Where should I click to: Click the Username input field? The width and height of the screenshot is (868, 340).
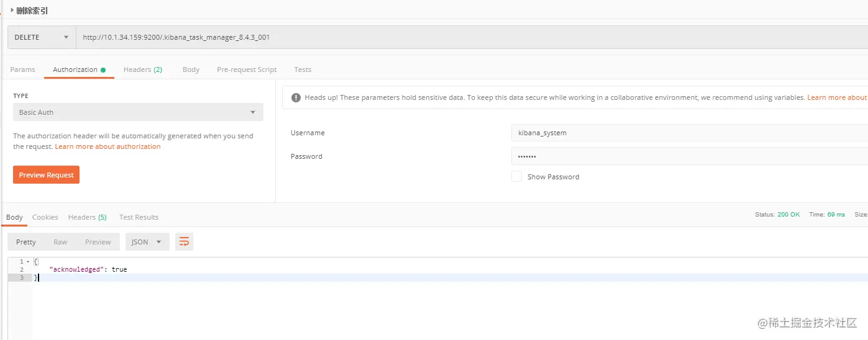pos(690,133)
